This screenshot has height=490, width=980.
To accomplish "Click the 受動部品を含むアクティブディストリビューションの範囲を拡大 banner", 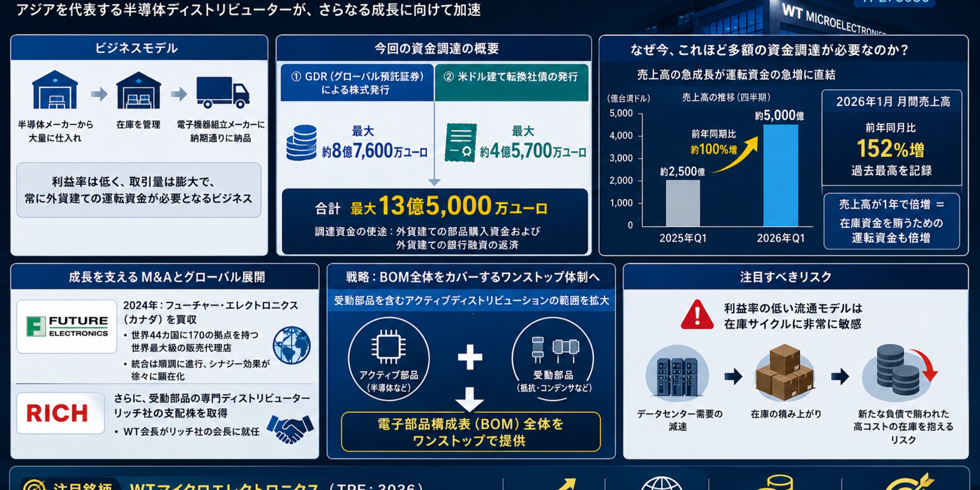I will pos(471,301).
